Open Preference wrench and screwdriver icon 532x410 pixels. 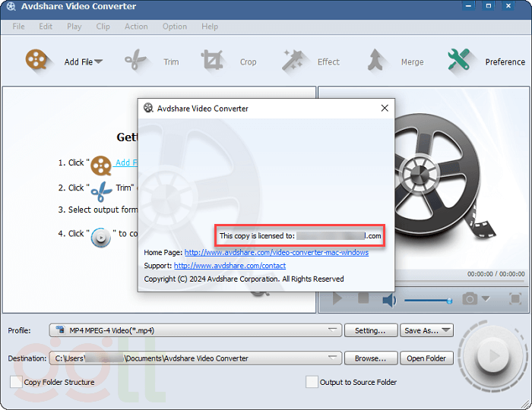[459, 61]
